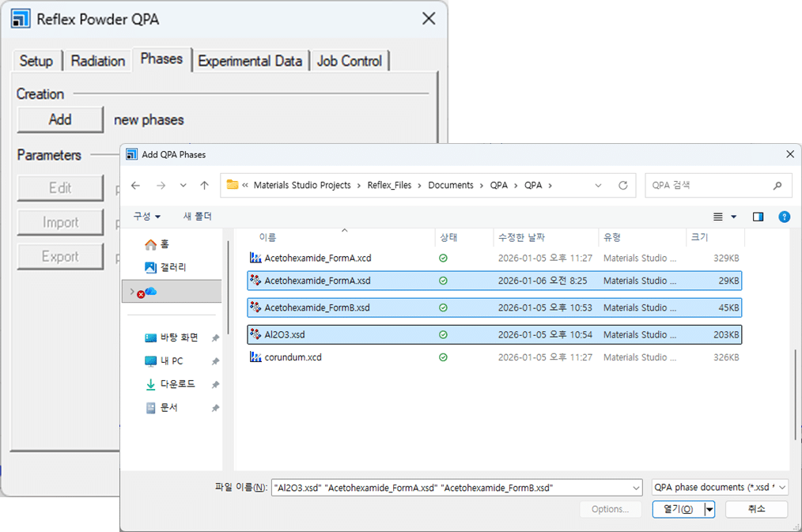This screenshot has width=802, height=532.
Task: Select the corundum.xcd file
Action: click(x=494, y=357)
